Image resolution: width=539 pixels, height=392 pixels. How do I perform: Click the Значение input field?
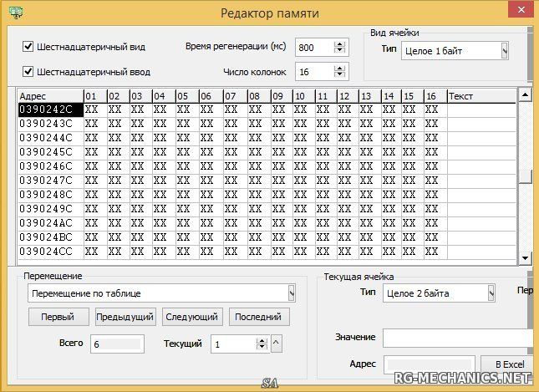455,338
